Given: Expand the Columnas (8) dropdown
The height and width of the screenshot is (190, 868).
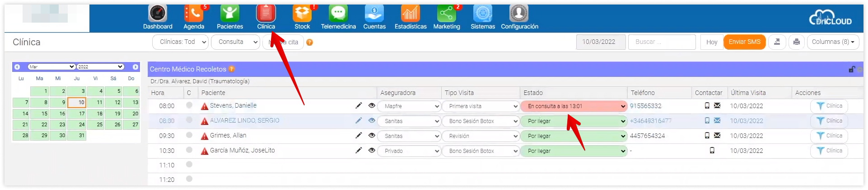Looking at the screenshot, I should [x=833, y=42].
